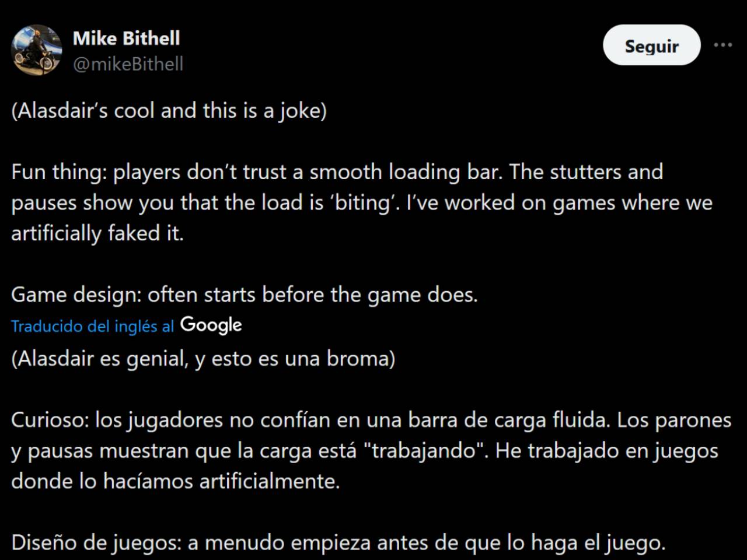Open the three-dot more options menu
This screenshot has width=747, height=560.
coord(722,45)
